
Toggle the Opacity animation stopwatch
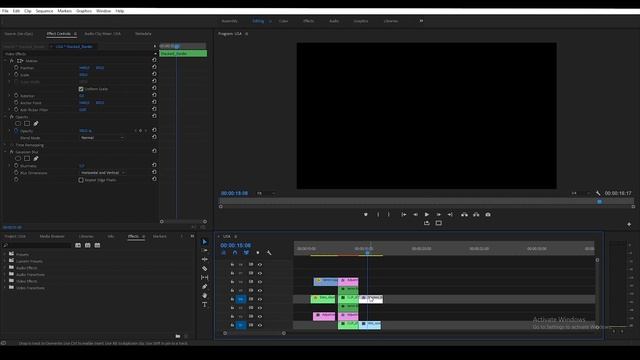[x=16, y=131]
